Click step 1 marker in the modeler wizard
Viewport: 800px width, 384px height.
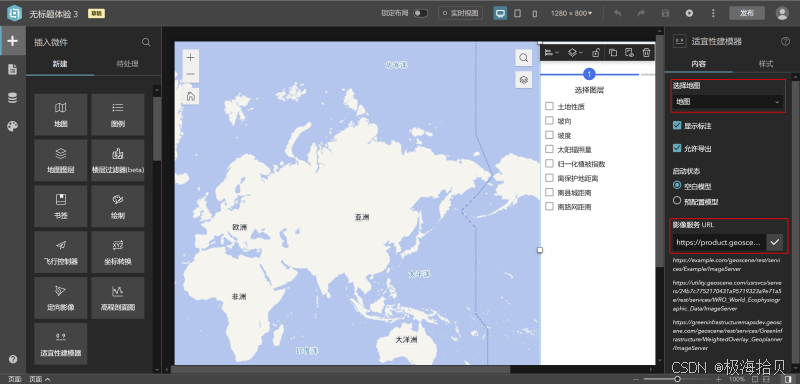click(589, 75)
